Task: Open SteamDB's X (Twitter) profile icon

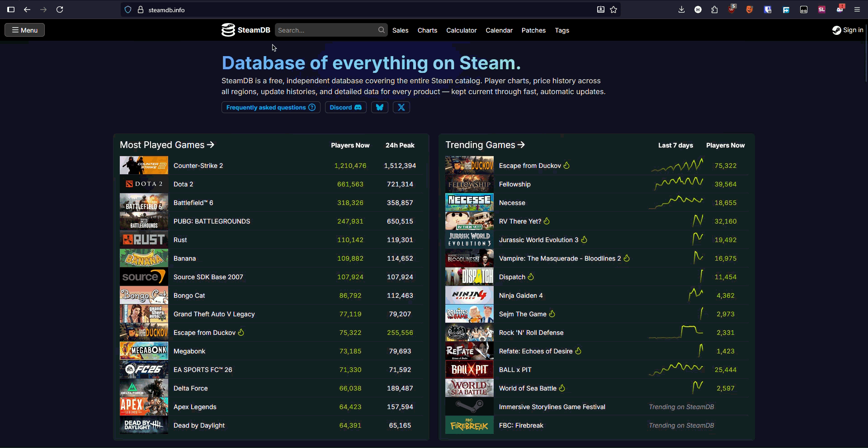Action: point(401,107)
